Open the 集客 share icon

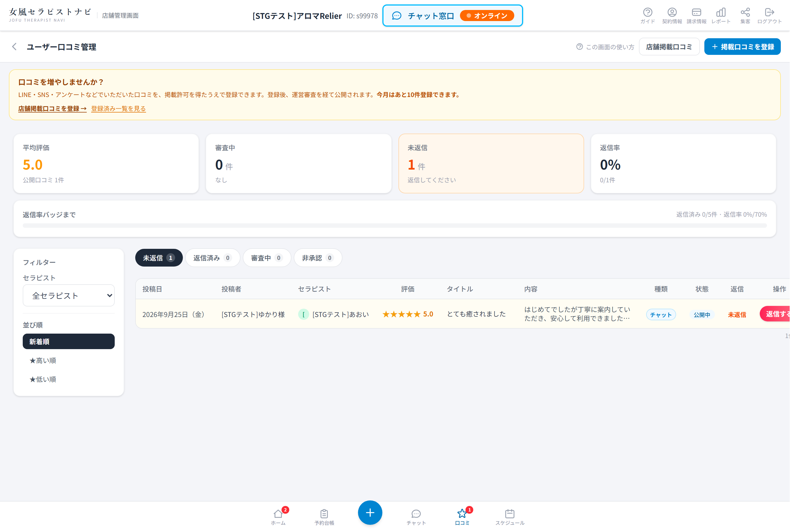(x=753, y=16)
